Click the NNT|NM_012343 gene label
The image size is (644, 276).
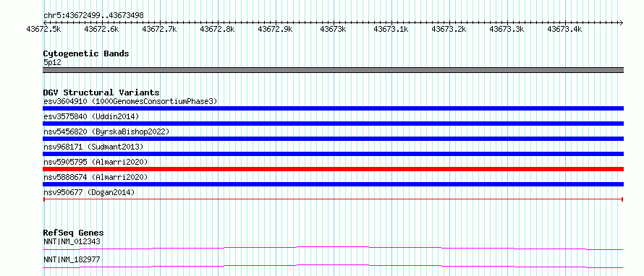(x=72, y=241)
